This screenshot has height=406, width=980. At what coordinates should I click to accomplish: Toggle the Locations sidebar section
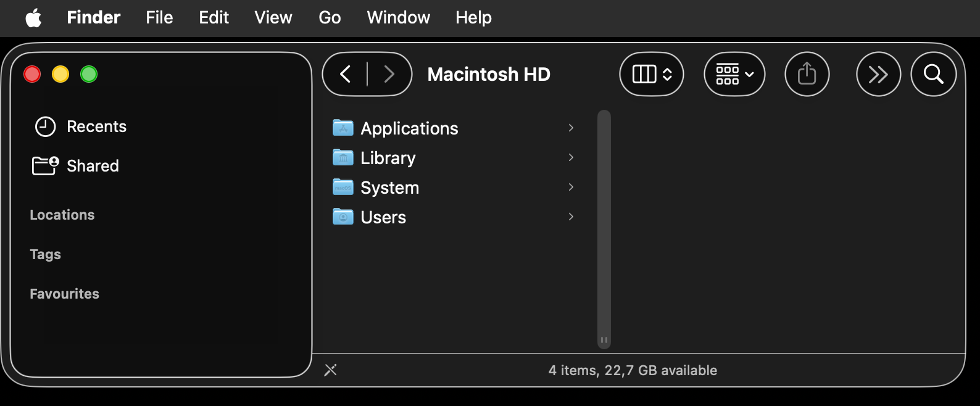coord(62,215)
